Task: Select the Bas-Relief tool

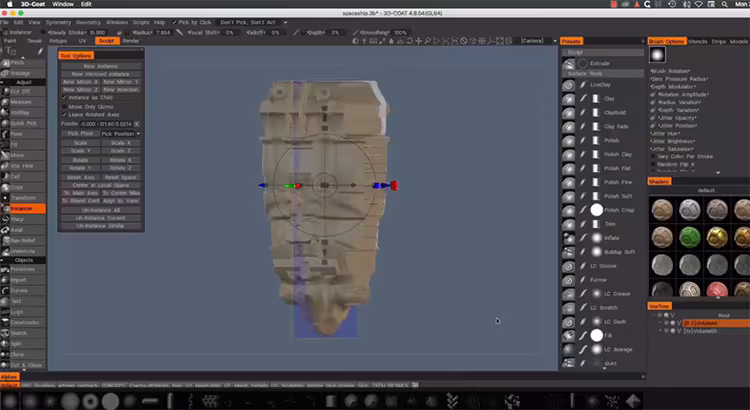Action: click(x=23, y=240)
